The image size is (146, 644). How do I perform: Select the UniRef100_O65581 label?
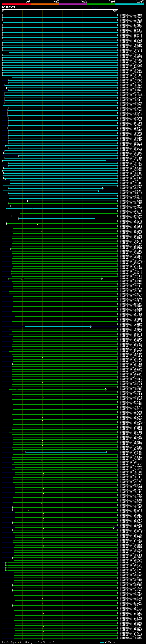131,281
